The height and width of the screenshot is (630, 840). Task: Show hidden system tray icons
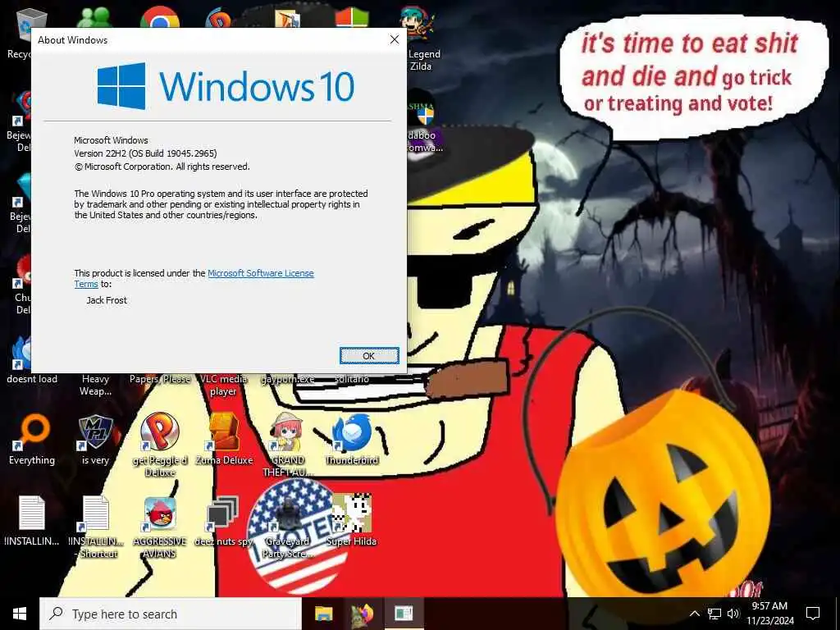click(x=694, y=614)
